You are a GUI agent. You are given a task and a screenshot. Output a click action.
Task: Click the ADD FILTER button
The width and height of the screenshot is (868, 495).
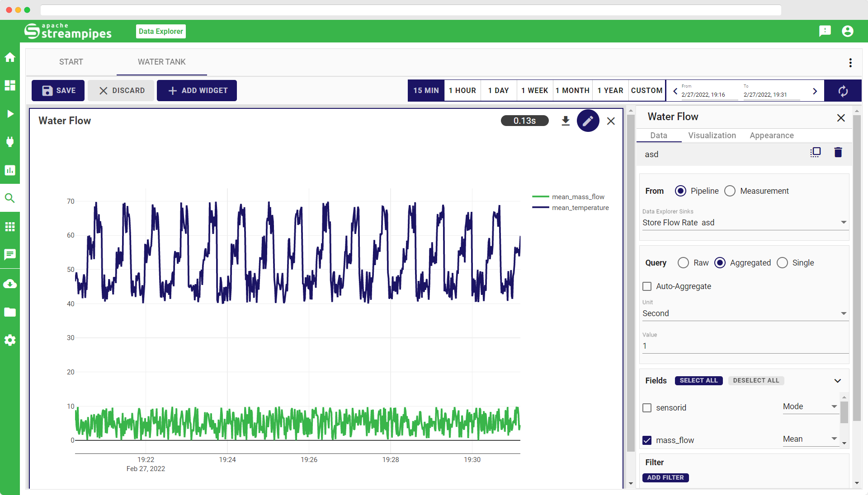[664, 477]
